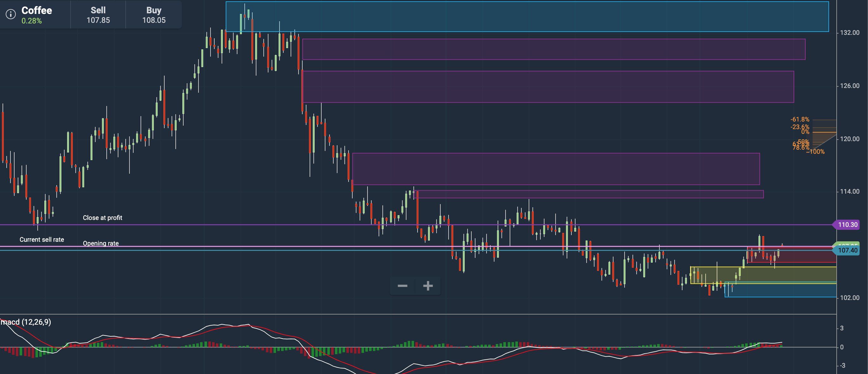Image resolution: width=868 pixels, height=374 pixels.
Task: Select the 107.40 opening rate price tag
Action: click(846, 250)
